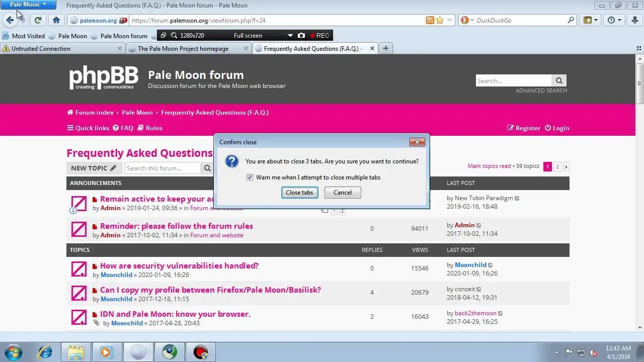This screenshot has height=362, width=644.
Task: Open the Forum index breadcrumb
Action: [90, 113]
